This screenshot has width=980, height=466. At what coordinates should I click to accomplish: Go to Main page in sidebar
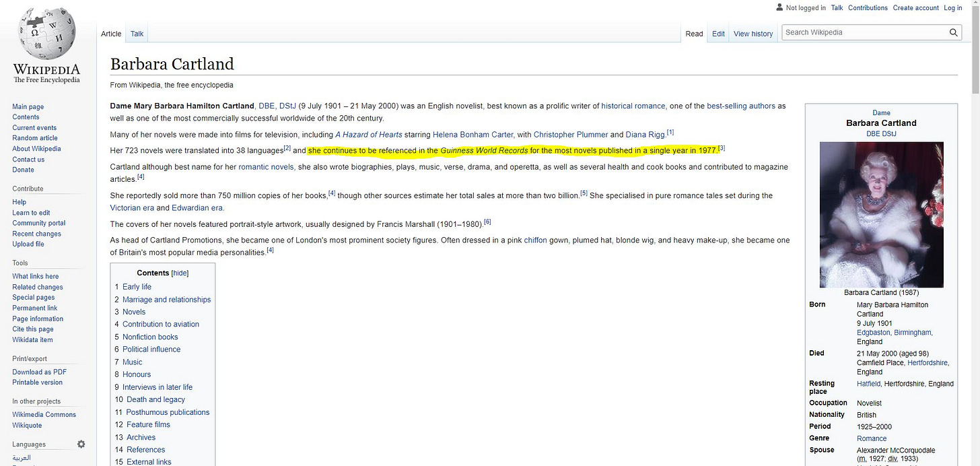pos(28,106)
